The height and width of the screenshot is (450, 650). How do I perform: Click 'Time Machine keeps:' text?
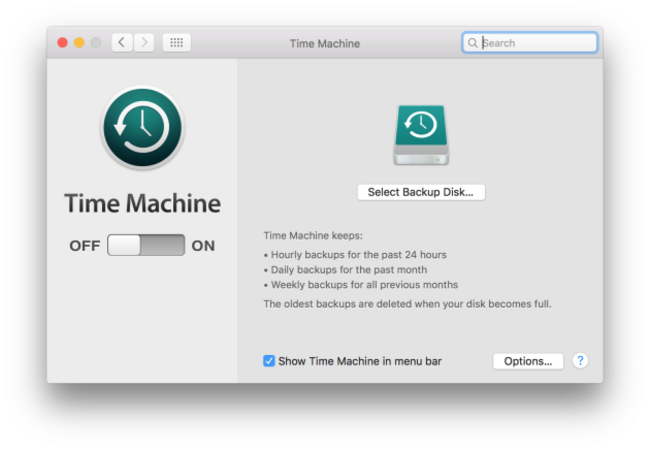click(x=313, y=236)
